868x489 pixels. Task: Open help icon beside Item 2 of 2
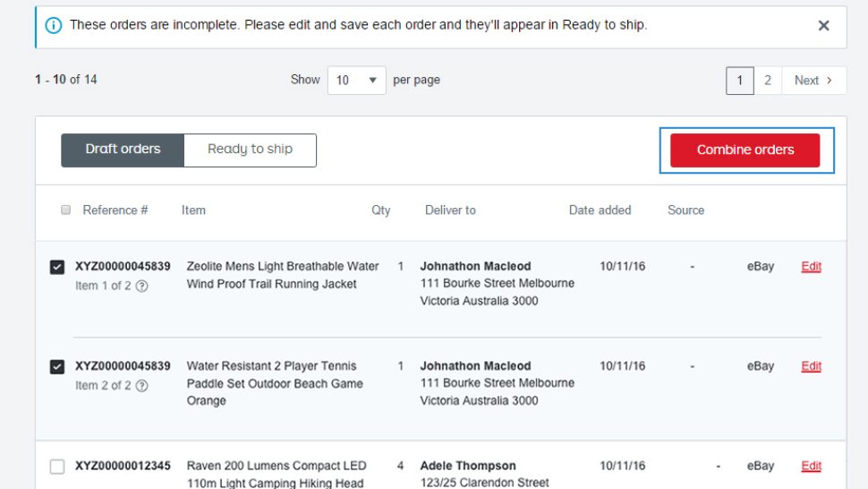click(x=141, y=386)
